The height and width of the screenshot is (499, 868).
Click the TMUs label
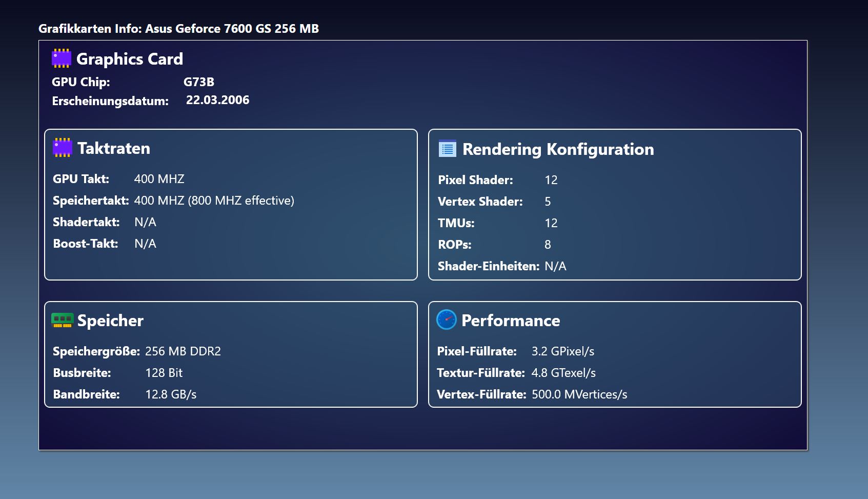[x=456, y=223]
